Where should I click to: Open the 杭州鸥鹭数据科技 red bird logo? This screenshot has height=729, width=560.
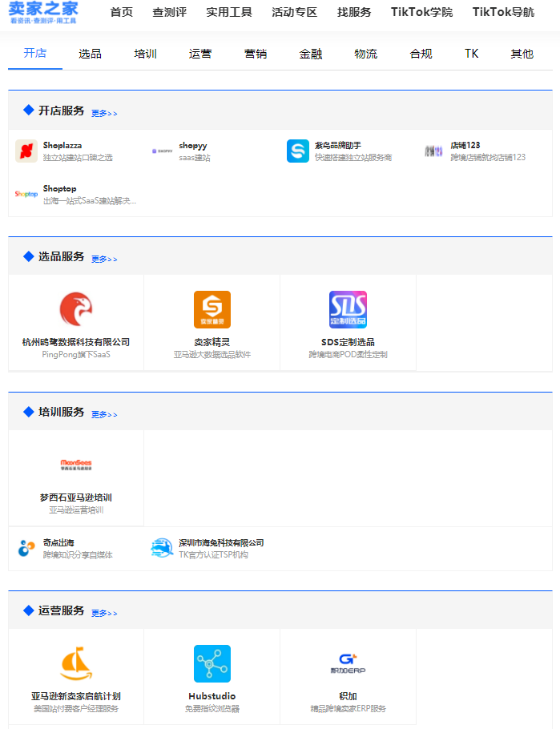[x=76, y=309]
